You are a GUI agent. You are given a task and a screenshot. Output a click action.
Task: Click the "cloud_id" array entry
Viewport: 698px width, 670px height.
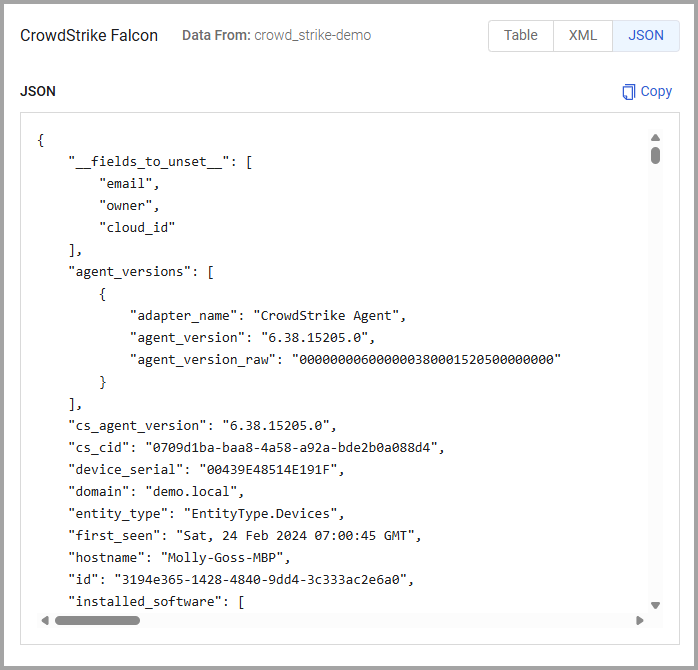point(137,227)
